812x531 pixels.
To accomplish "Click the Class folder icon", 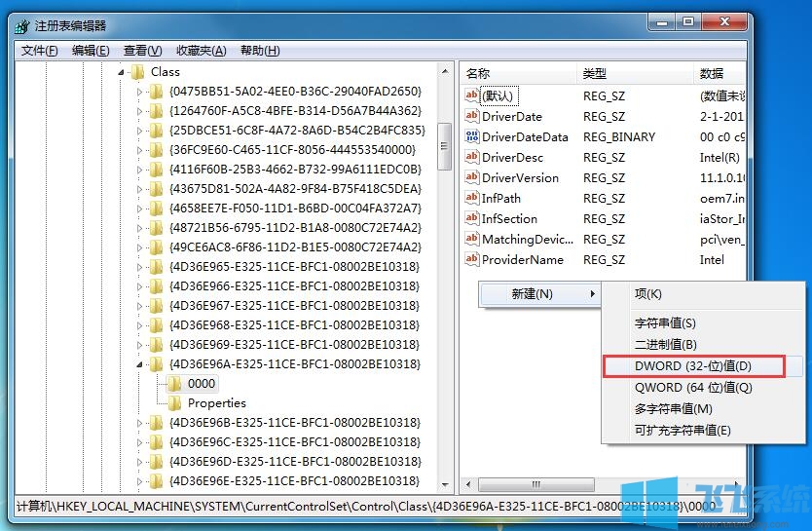I will coord(137,72).
